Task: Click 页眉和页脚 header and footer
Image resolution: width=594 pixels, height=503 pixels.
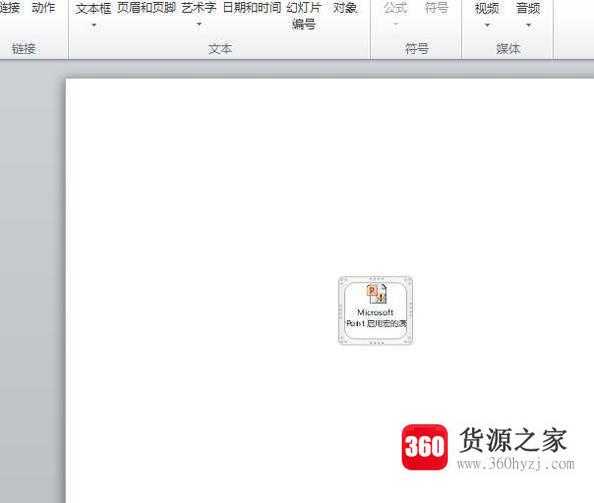Action: point(146,8)
